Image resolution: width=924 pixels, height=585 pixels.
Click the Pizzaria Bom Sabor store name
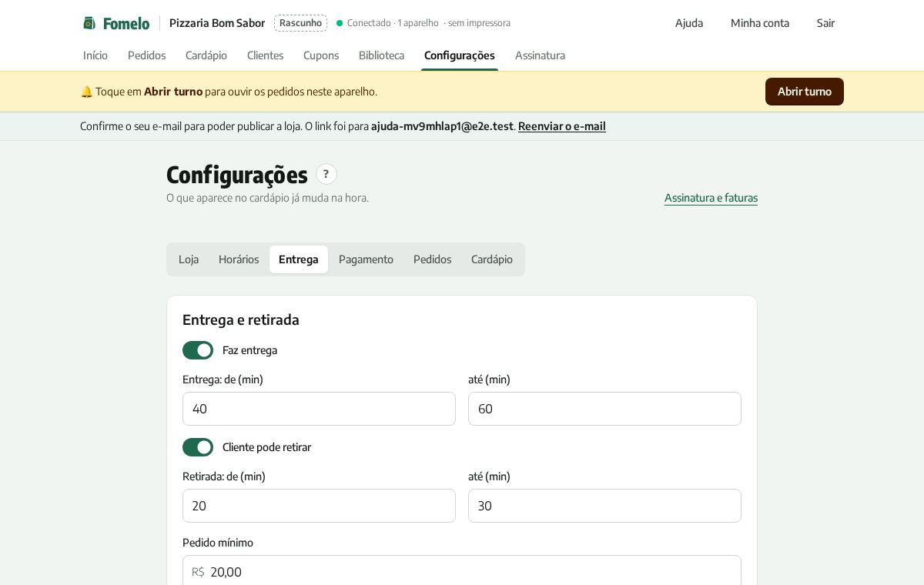coord(217,23)
